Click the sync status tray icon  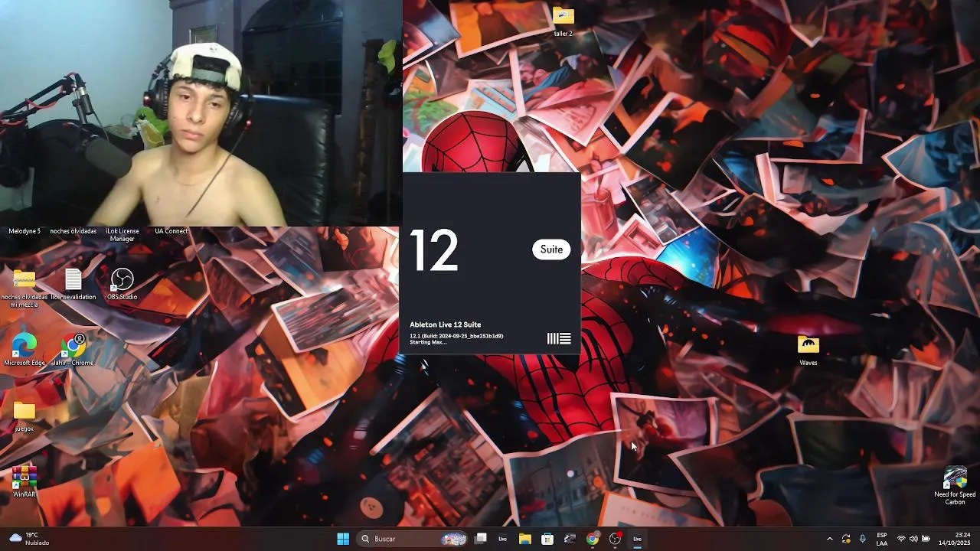click(846, 539)
